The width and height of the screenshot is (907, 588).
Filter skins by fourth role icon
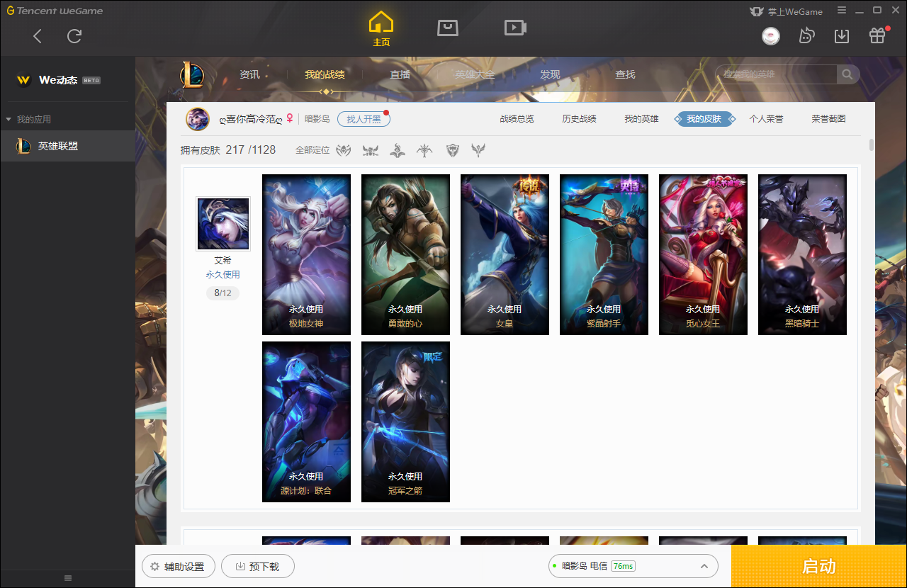click(x=424, y=150)
